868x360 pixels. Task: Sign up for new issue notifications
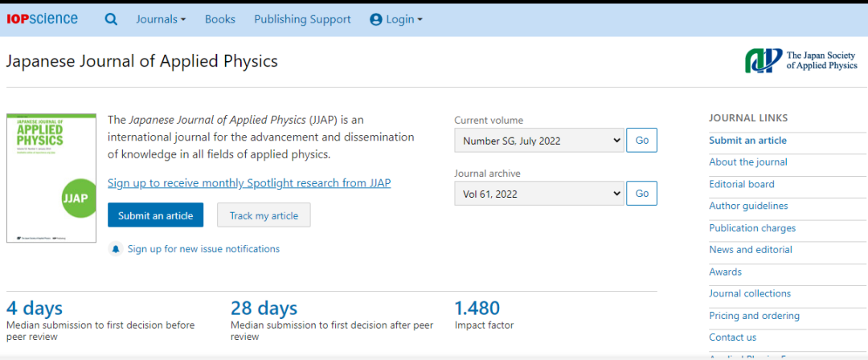[x=203, y=249]
